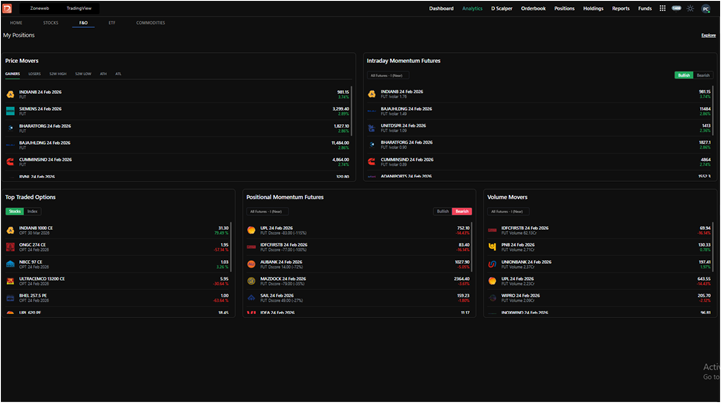Open All Futures dropdown in Intraday Momentum

388,75
